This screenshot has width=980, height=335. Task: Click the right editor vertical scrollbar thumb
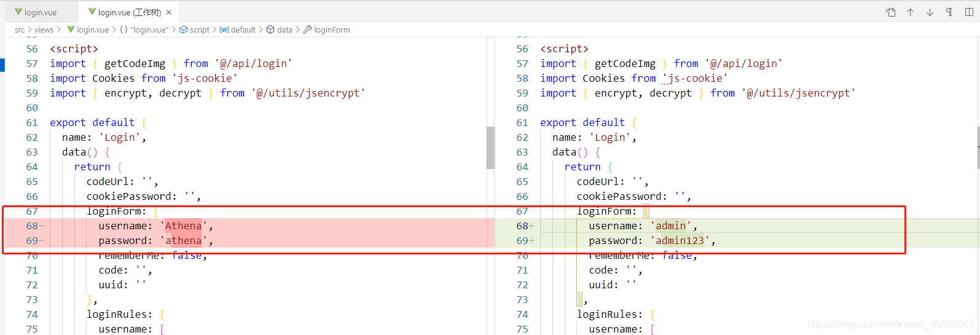(978, 148)
